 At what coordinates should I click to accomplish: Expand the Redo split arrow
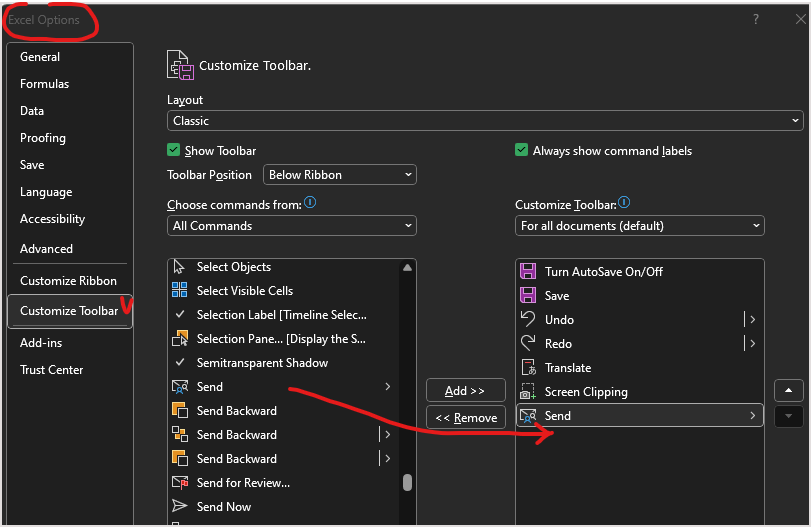(x=752, y=343)
